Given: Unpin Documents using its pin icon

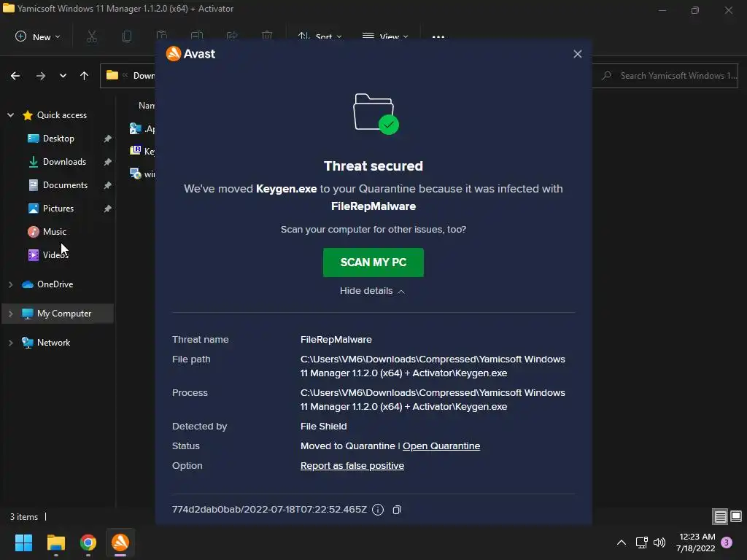Looking at the screenshot, I should pos(108,185).
